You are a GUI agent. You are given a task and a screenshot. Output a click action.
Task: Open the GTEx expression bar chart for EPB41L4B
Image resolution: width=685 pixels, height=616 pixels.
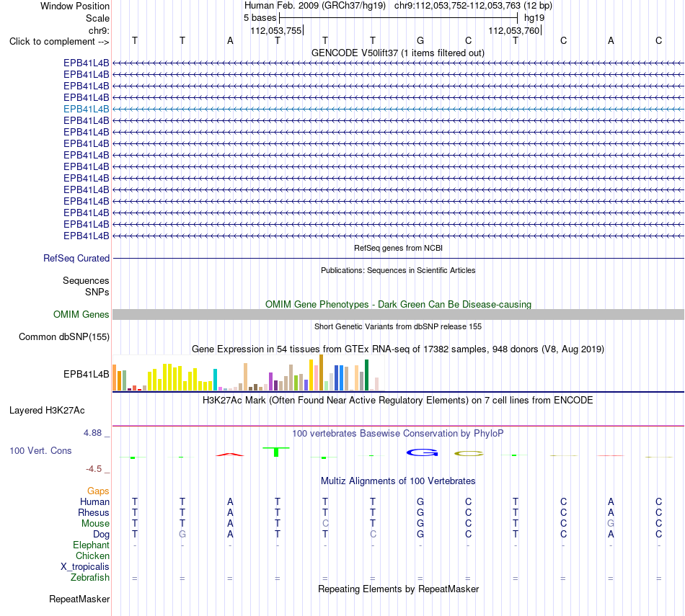click(249, 372)
